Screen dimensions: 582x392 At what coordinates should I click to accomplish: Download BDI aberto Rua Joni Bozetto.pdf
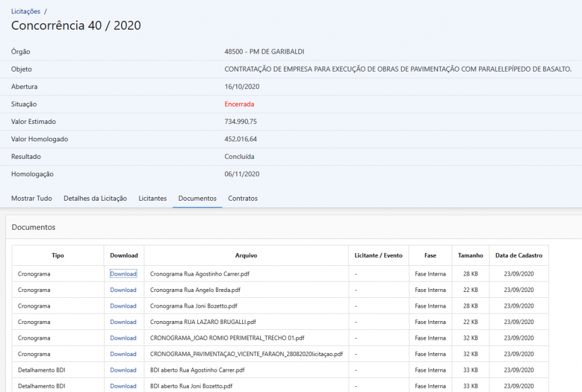(x=123, y=386)
